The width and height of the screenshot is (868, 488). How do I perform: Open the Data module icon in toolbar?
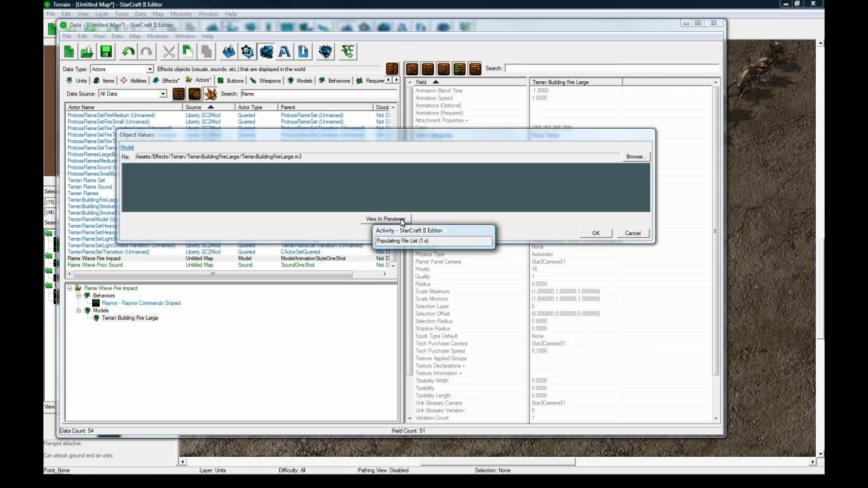[x=266, y=52]
